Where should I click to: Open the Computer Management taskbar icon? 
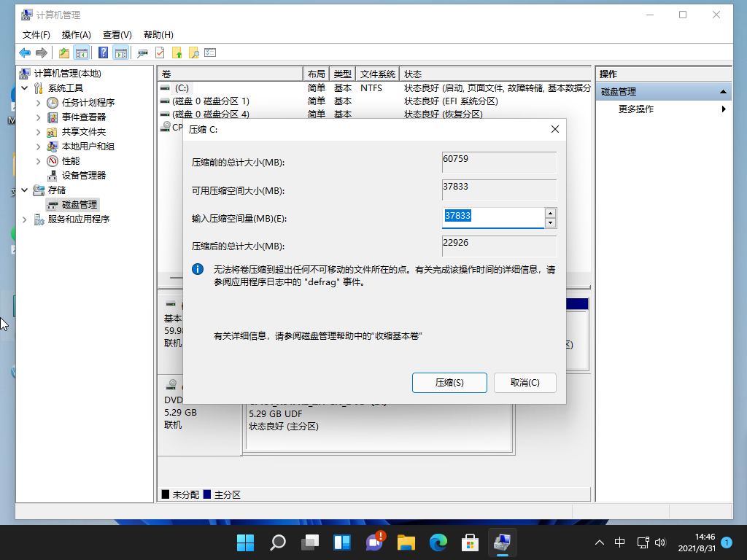pyautogui.click(x=502, y=542)
